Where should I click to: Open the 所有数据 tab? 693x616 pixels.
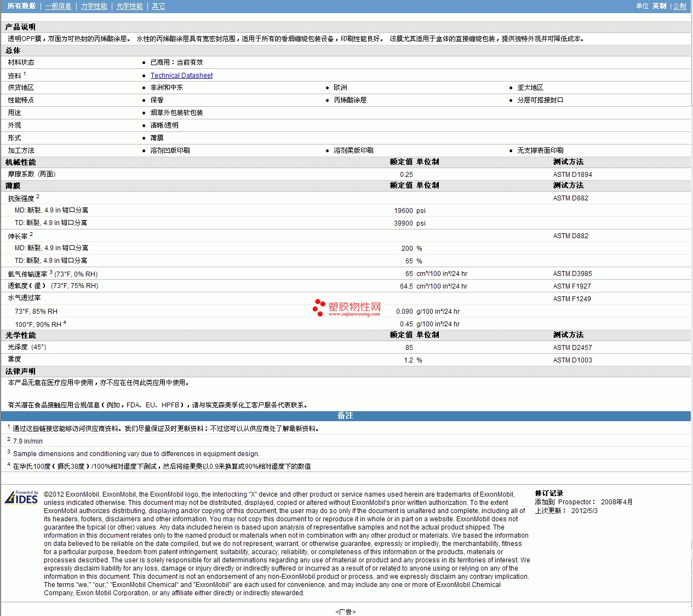21,6
